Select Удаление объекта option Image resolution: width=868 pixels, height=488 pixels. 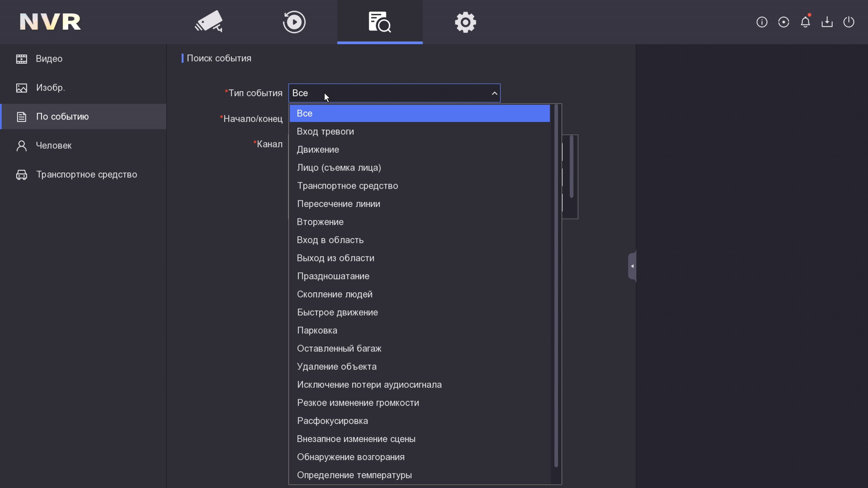coord(420,367)
